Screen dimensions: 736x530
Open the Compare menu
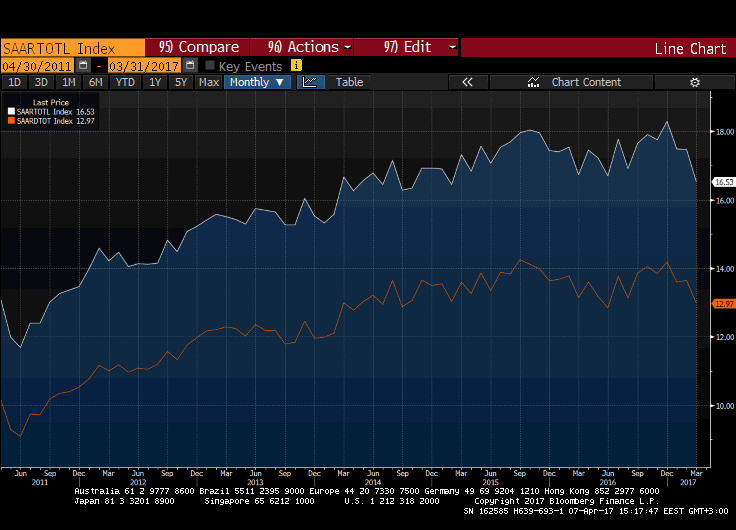coord(199,47)
